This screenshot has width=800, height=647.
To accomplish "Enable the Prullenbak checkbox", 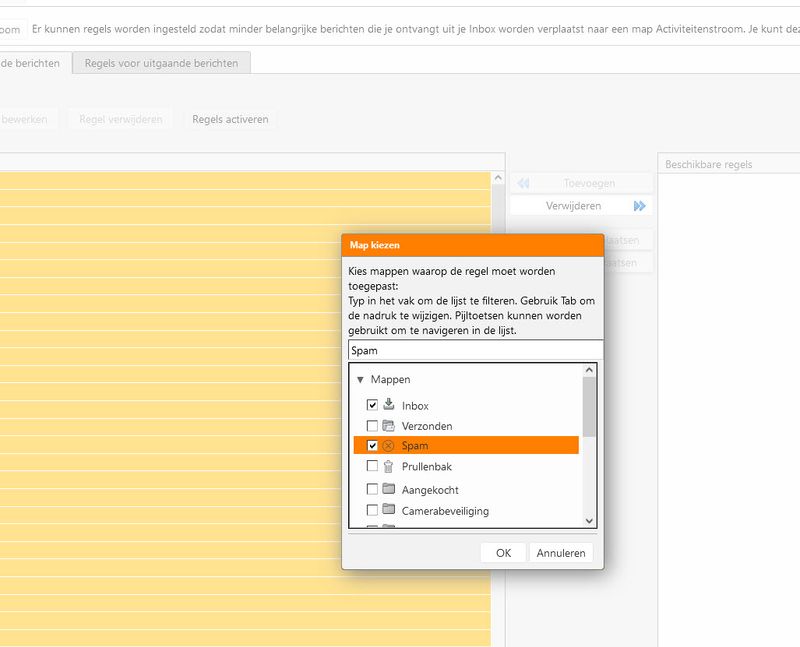I will tap(373, 466).
